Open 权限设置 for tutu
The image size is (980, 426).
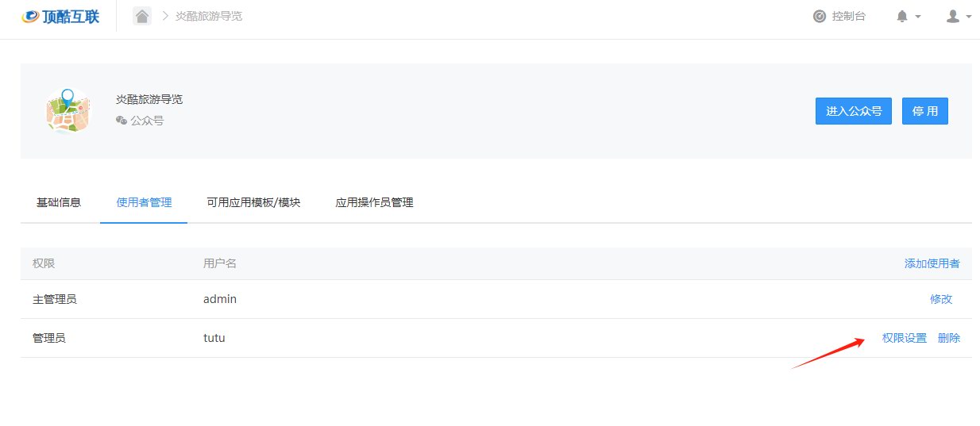[905, 338]
